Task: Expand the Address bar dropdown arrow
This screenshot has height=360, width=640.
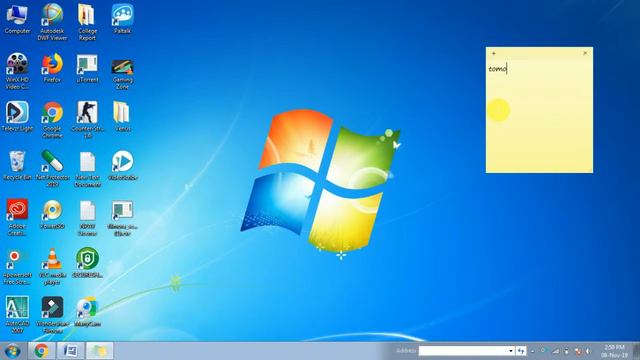Action: point(511,351)
